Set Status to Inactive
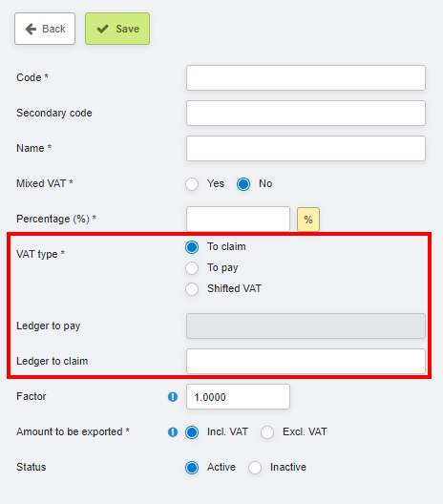 point(255,468)
